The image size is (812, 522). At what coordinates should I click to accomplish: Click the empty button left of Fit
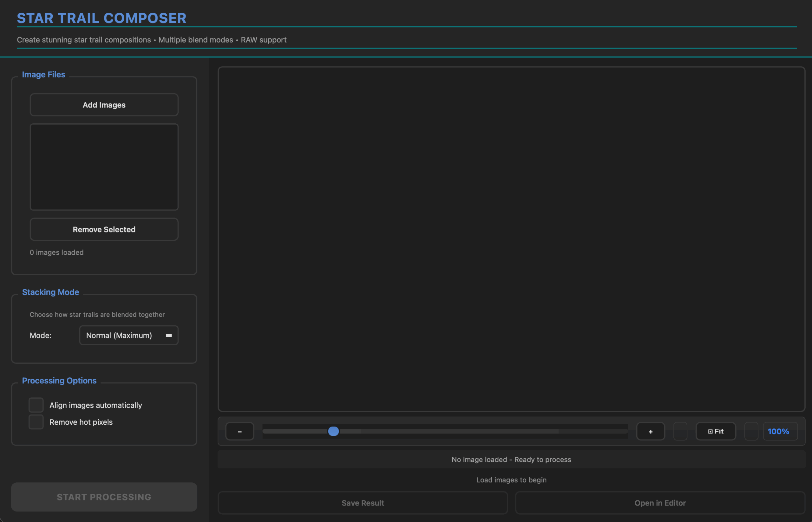coord(680,431)
